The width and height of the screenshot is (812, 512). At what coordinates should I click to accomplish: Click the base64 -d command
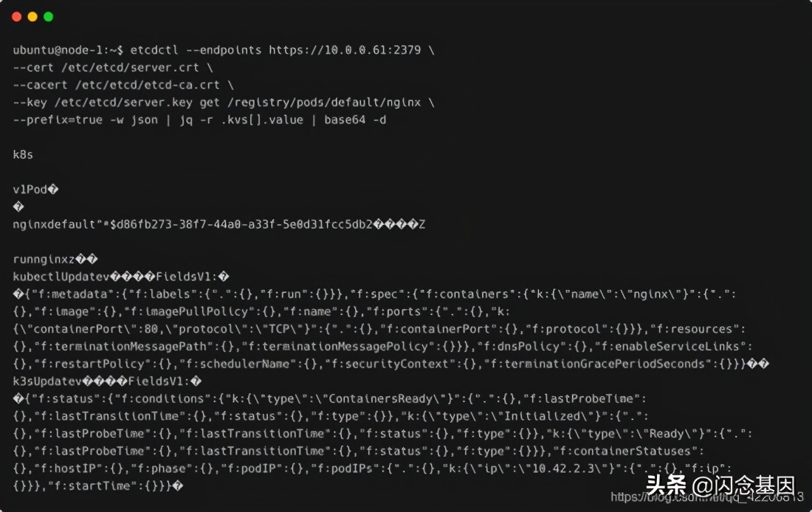[354, 120]
